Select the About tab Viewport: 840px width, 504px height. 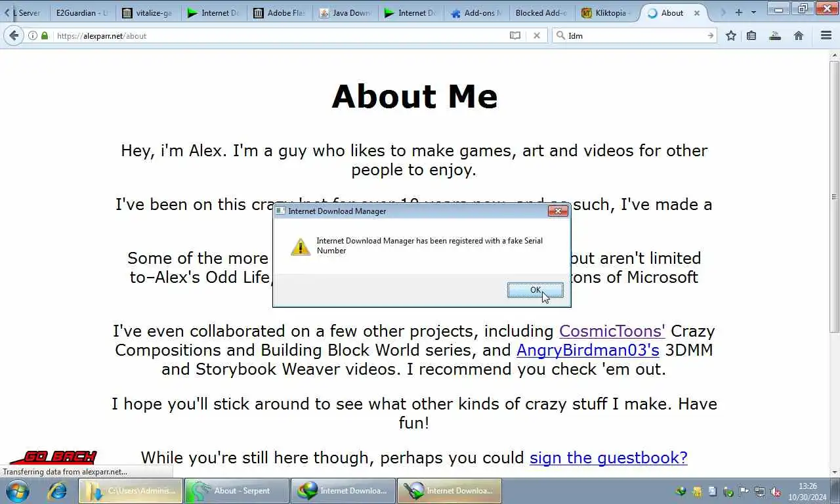pos(672,12)
